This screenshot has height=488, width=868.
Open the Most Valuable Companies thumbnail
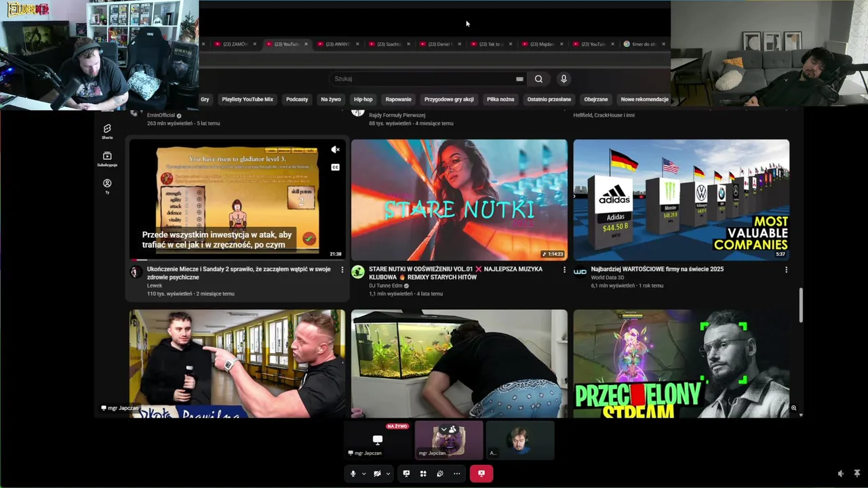click(682, 200)
